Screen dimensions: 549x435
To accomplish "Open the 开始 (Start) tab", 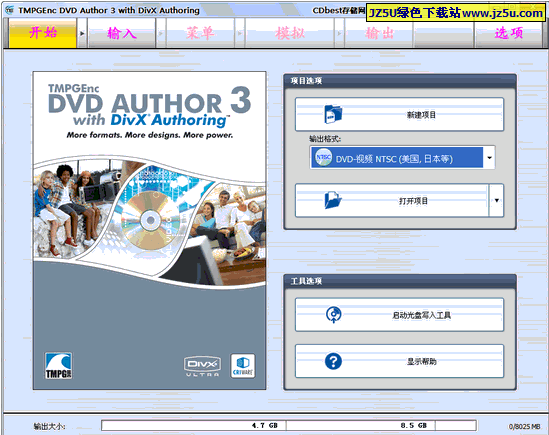I will [42, 33].
